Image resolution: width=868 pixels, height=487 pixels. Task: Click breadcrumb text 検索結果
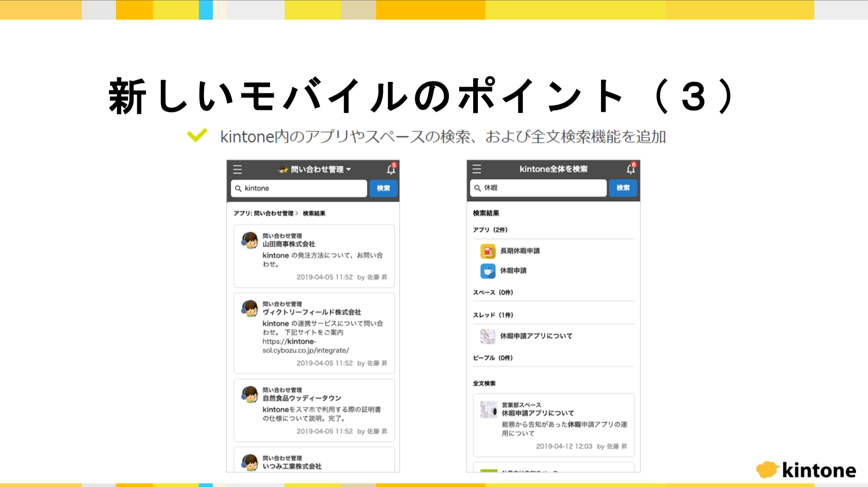pyautogui.click(x=314, y=213)
